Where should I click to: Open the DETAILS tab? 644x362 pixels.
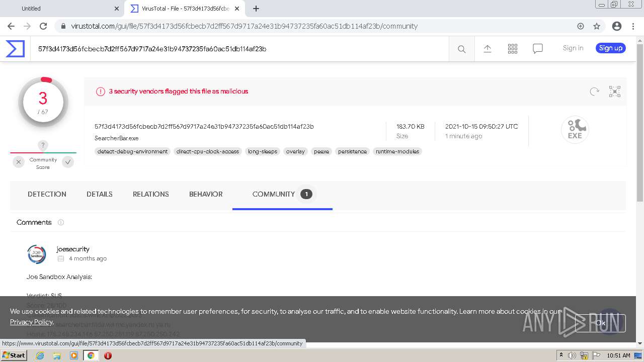pyautogui.click(x=100, y=194)
